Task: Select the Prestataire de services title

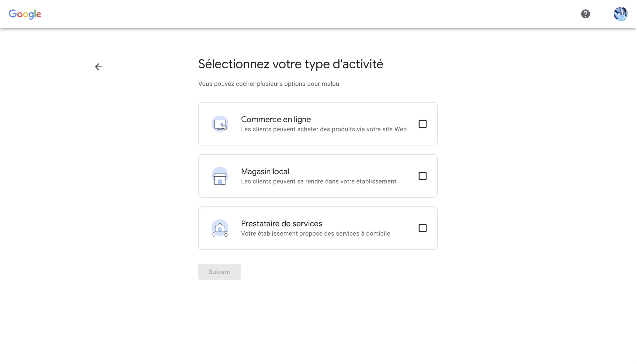Action: point(282,224)
